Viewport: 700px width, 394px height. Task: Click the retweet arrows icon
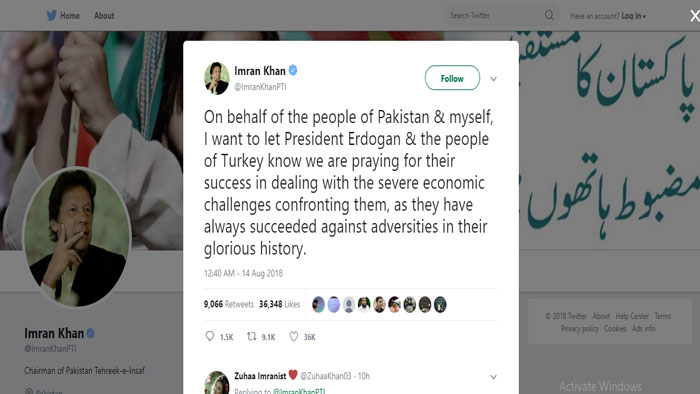coord(252,336)
